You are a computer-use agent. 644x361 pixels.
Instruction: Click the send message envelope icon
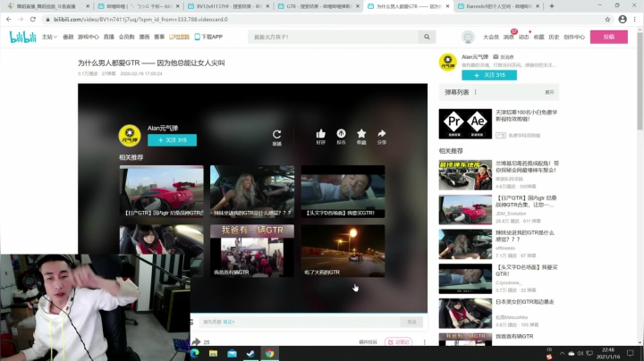click(x=496, y=57)
